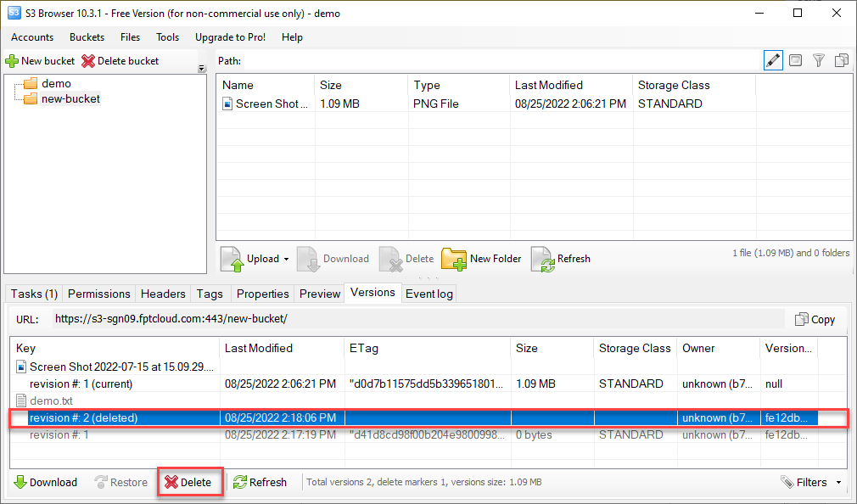
Task: Expand the toolbar overflow chevron below Delete bucket
Action: click(x=201, y=66)
